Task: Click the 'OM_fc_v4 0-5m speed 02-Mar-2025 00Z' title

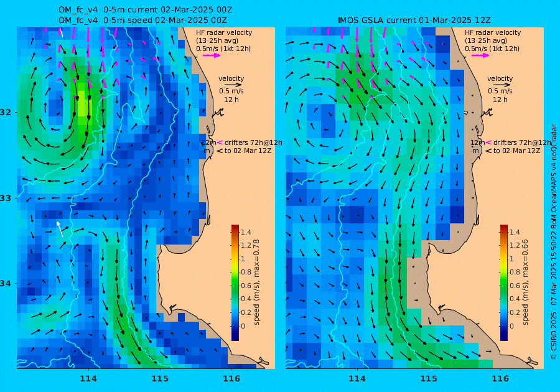Action: click(142, 20)
